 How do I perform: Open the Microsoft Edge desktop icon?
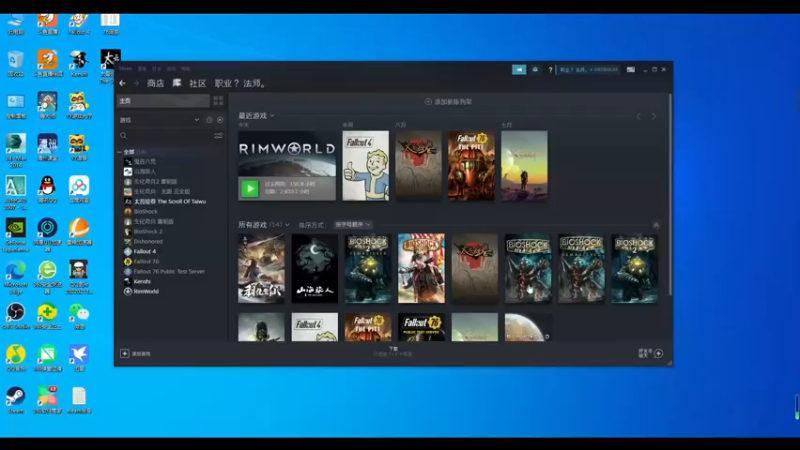(x=16, y=278)
